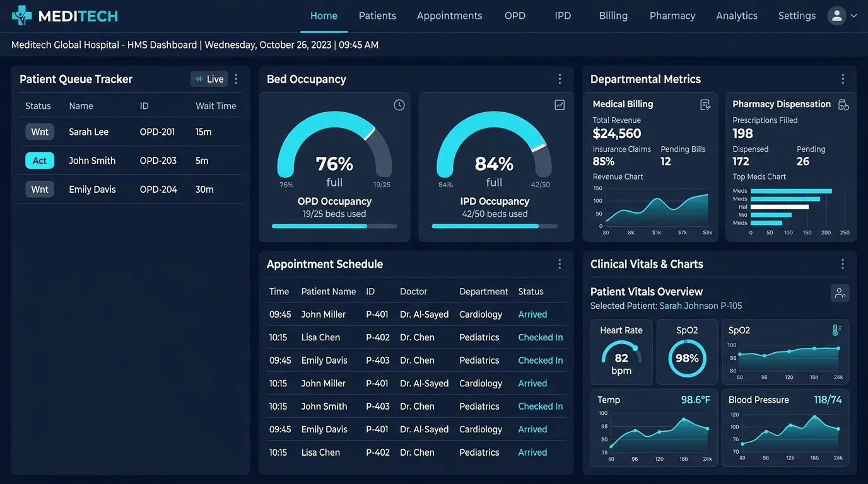868x484 pixels.
Task: Navigate to the OPD tab
Action: pos(515,16)
